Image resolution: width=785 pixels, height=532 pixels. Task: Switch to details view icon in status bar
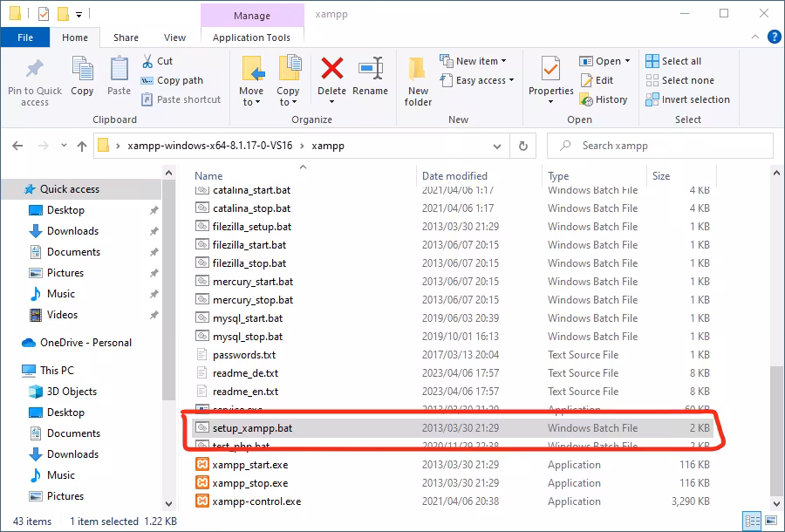click(752, 521)
